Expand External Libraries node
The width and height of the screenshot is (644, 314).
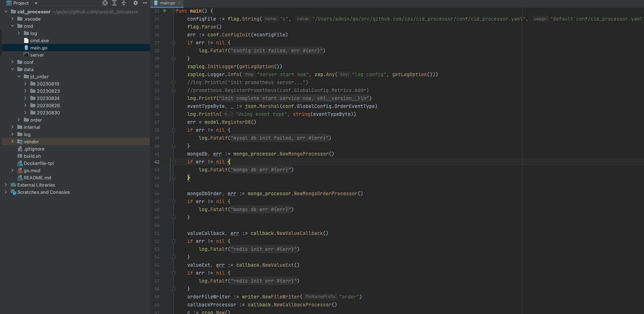pos(6,185)
